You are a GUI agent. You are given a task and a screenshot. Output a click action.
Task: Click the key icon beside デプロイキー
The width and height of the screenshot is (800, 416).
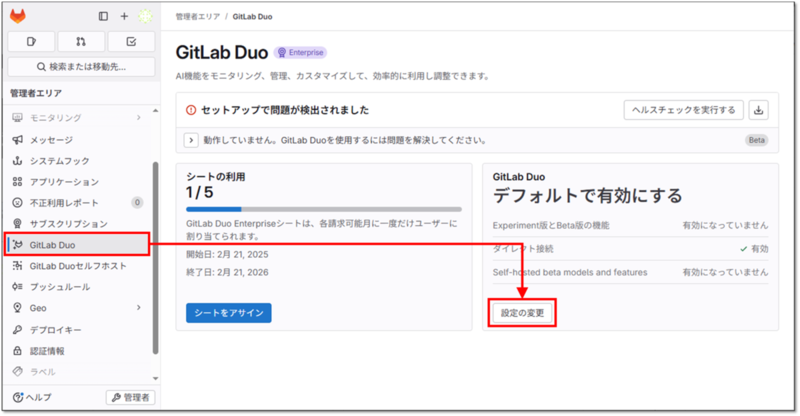[x=17, y=330]
